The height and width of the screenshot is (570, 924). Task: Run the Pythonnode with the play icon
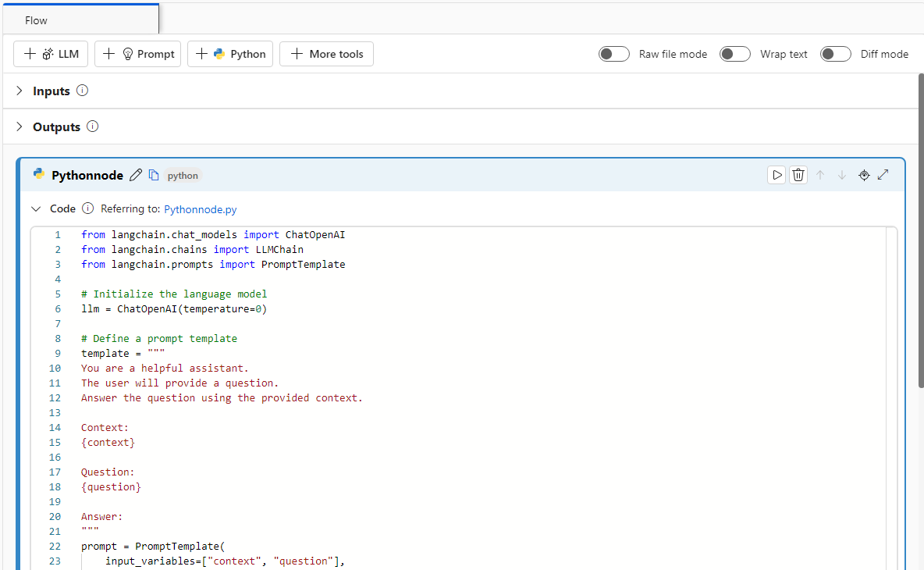[777, 175]
